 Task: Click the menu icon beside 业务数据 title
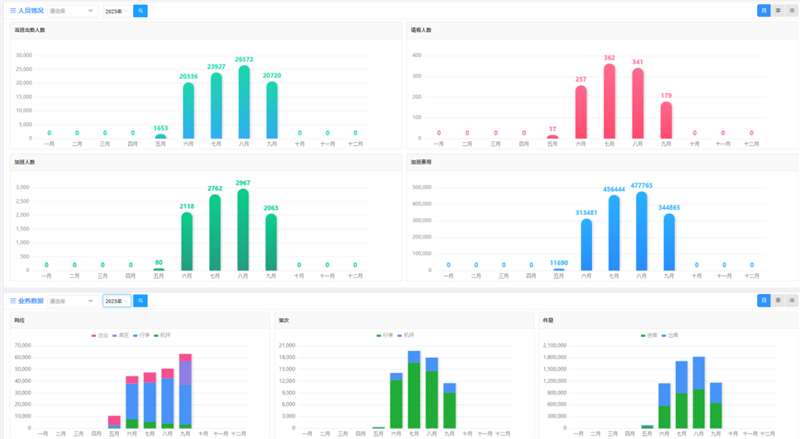click(13, 300)
